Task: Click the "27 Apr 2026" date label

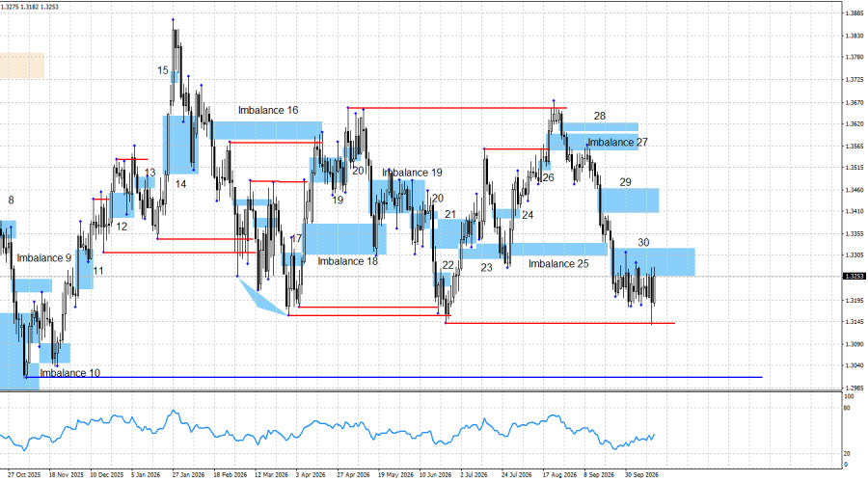Action: click(x=353, y=475)
